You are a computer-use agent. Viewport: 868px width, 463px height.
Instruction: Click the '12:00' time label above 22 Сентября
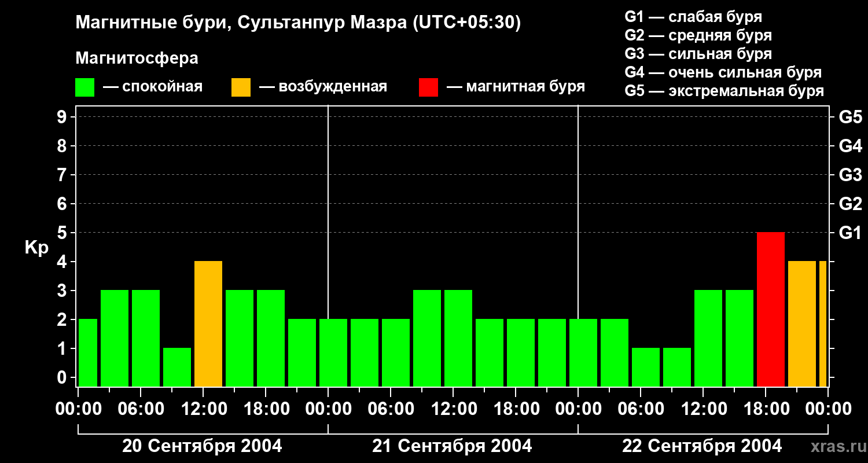703,409
